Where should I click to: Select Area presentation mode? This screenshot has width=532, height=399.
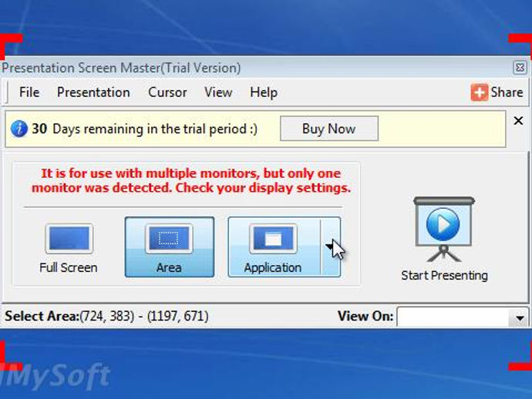click(x=170, y=247)
